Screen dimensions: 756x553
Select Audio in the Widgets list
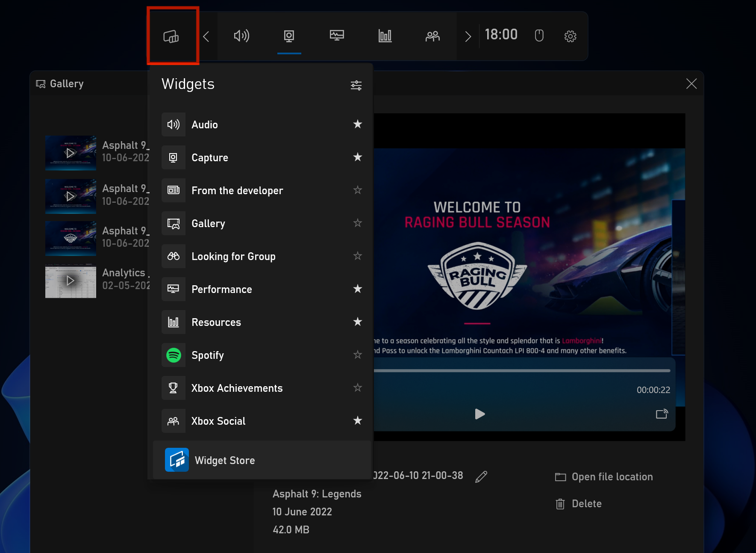pos(262,124)
